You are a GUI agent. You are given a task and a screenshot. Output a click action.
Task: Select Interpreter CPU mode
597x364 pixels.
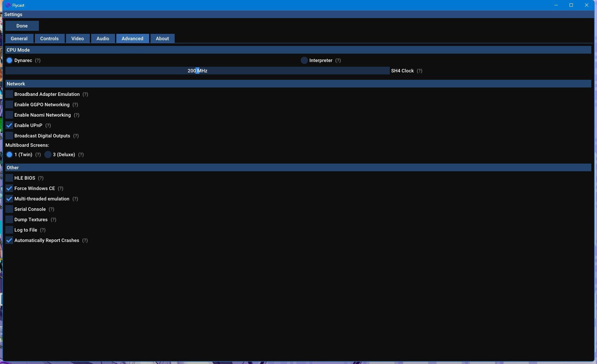304,61
